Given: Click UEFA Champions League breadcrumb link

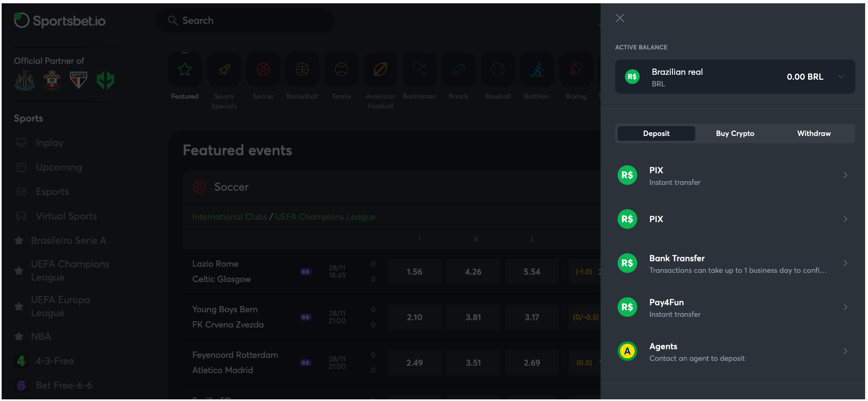Looking at the screenshot, I should (325, 217).
